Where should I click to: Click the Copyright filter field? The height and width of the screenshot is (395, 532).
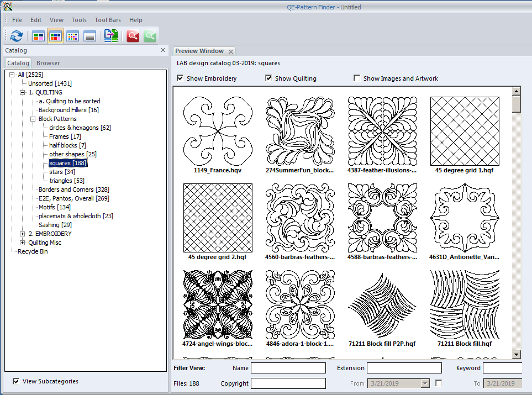288,383
